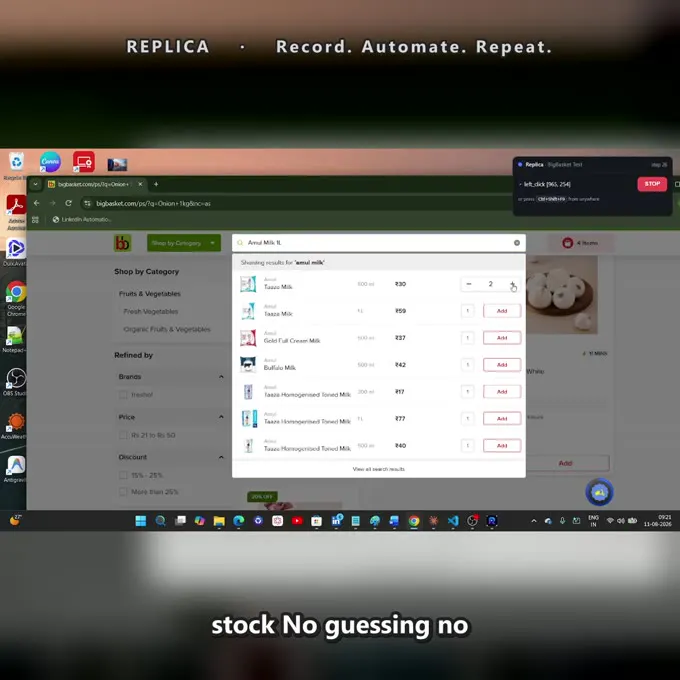Close the bigbasket tab
The image size is (680, 680).
pyautogui.click(x=140, y=184)
